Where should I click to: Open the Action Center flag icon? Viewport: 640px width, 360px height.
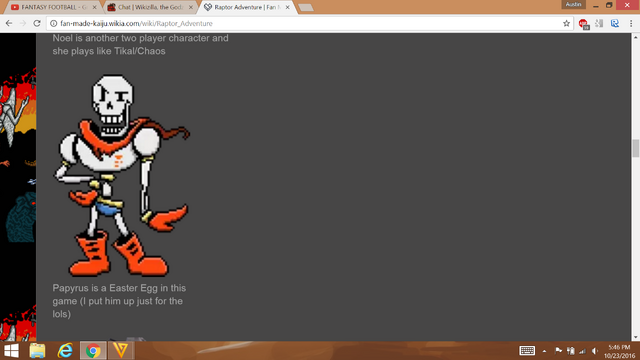coord(558,351)
